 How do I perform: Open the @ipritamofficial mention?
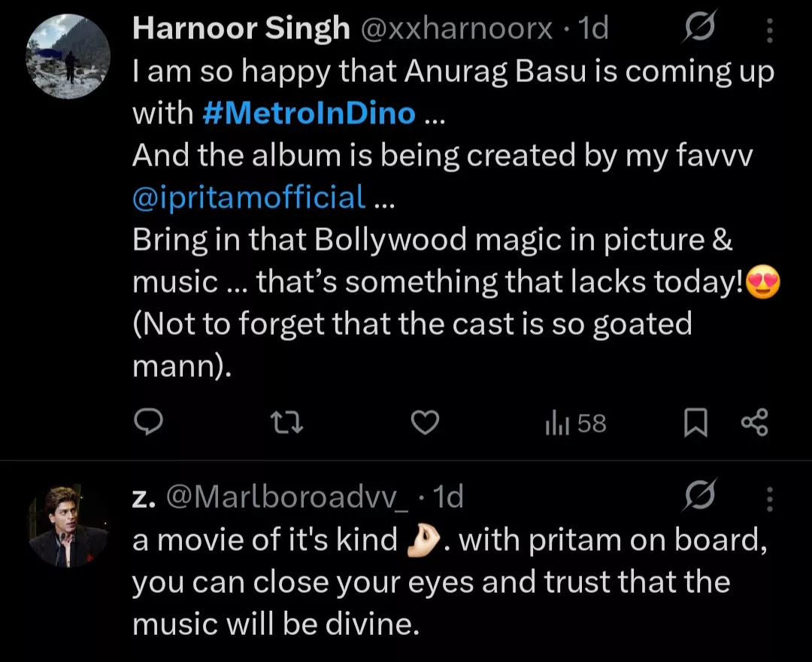point(249,197)
